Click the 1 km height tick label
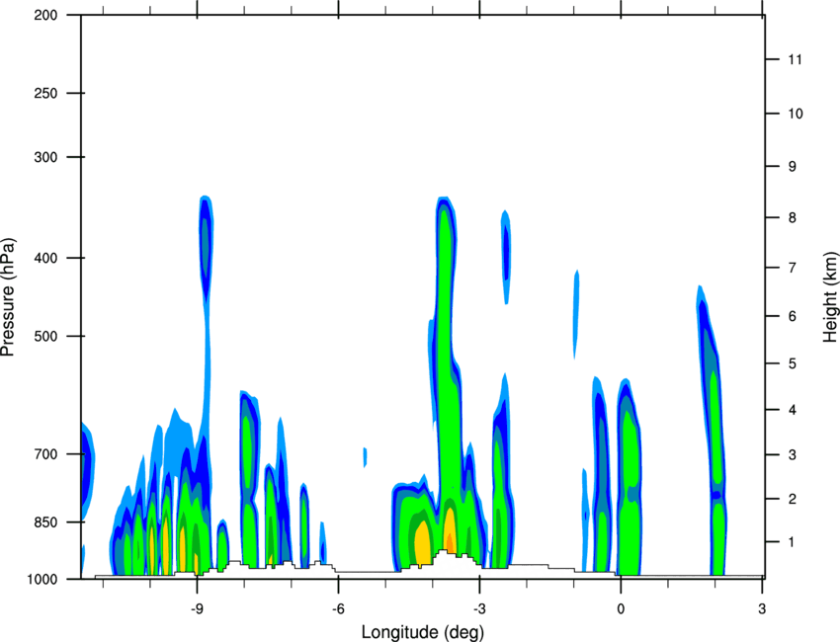 793,542
